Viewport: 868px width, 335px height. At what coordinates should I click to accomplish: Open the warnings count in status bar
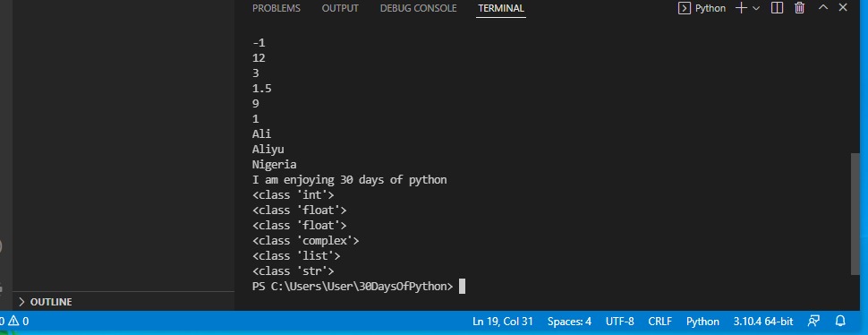pos(19,322)
